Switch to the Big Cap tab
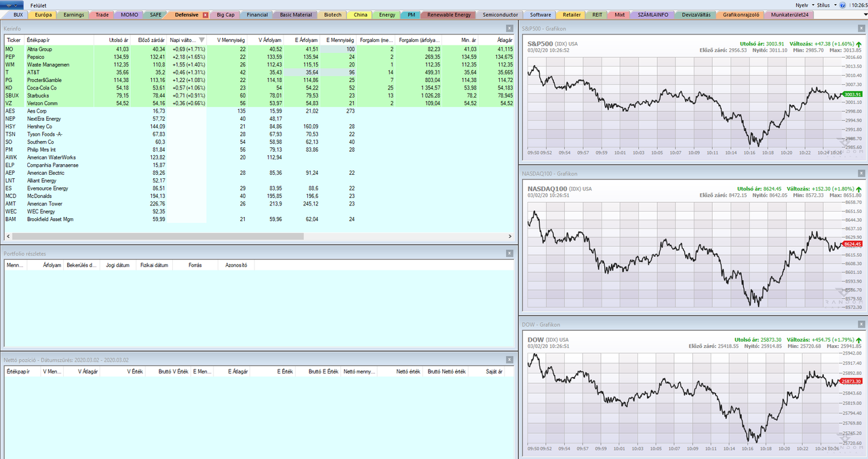The height and width of the screenshot is (459, 868). 225,14
